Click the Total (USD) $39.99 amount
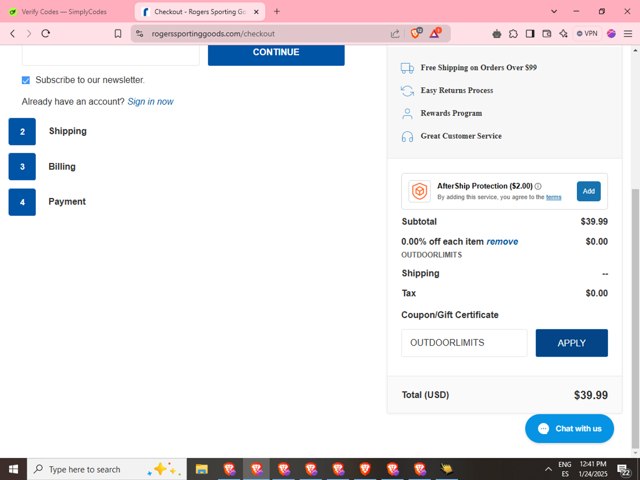The width and height of the screenshot is (640, 480). [x=591, y=395]
